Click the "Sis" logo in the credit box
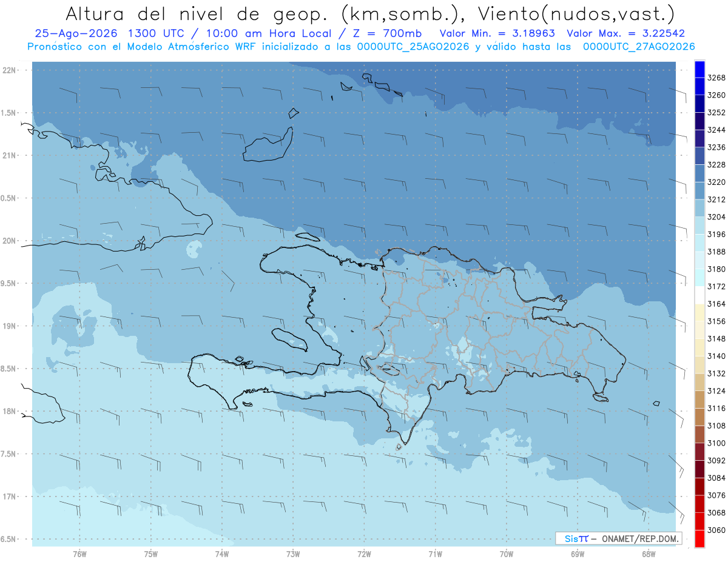The height and width of the screenshot is (562, 728). click(x=571, y=538)
